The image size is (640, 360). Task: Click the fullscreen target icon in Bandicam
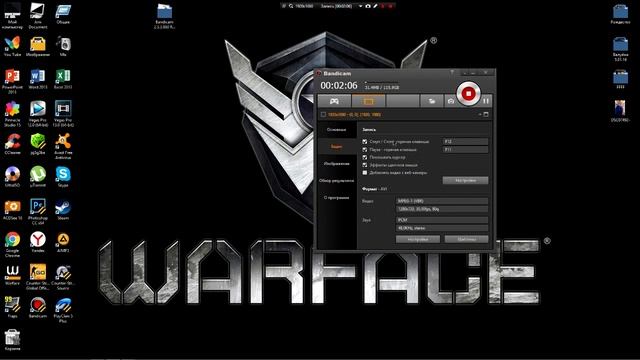tap(486, 114)
